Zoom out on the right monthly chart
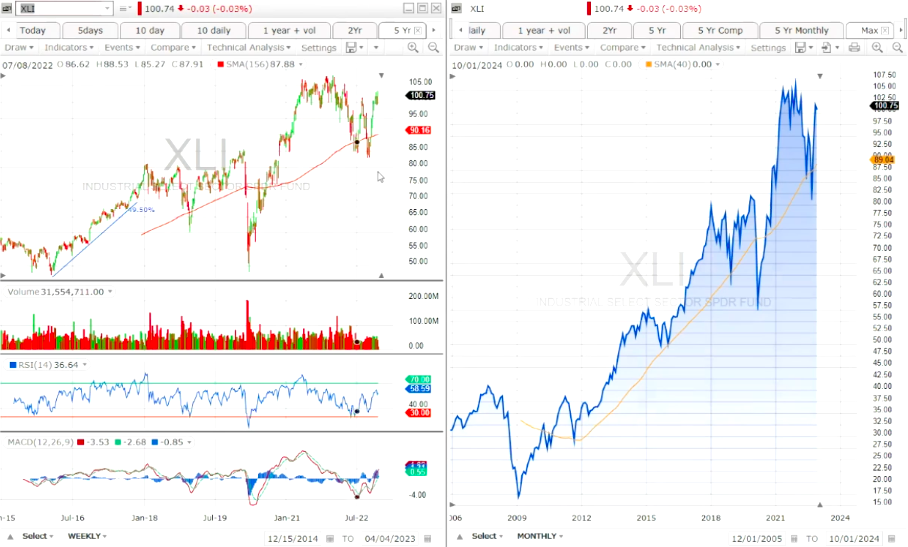 897,47
